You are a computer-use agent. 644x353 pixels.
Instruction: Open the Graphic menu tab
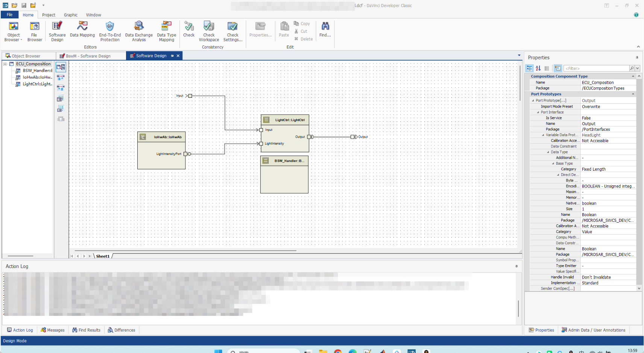(71, 15)
